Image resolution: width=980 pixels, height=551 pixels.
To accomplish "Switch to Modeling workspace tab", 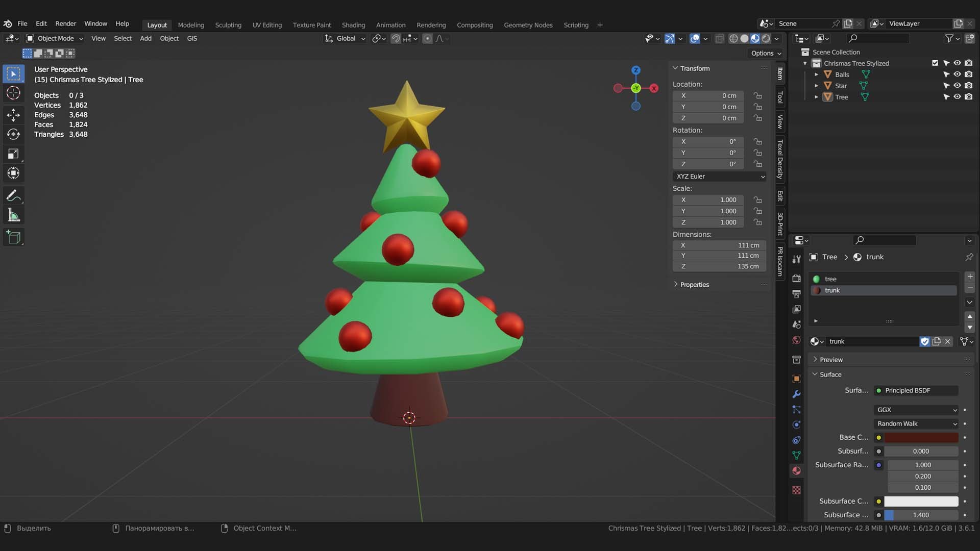I will point(191,25).
